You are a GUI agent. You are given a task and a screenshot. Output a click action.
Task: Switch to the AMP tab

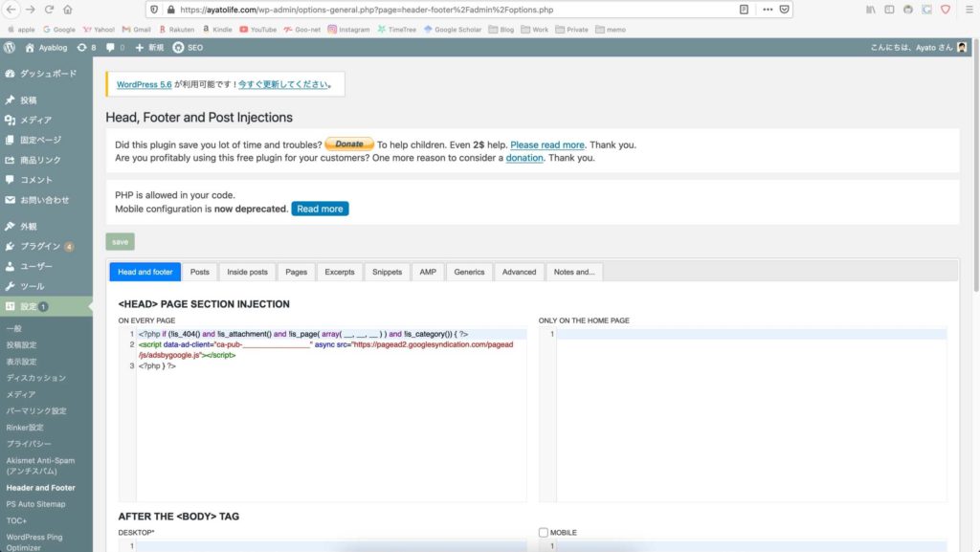click(x=428, y=272)
